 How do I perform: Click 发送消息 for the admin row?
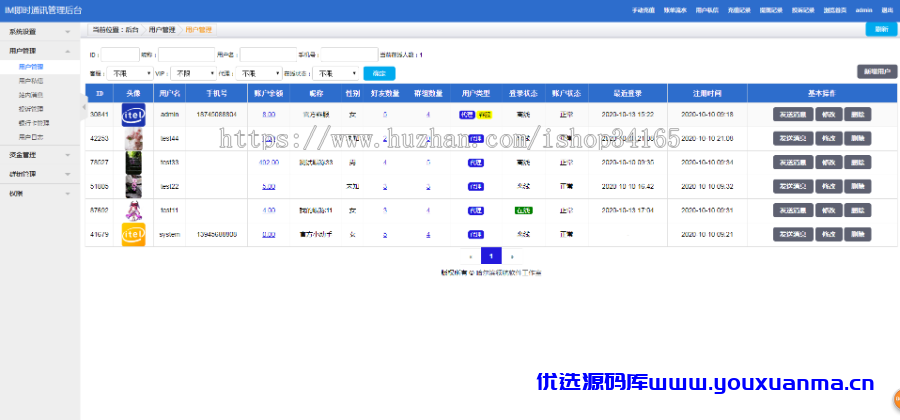(x=793, y=114)
